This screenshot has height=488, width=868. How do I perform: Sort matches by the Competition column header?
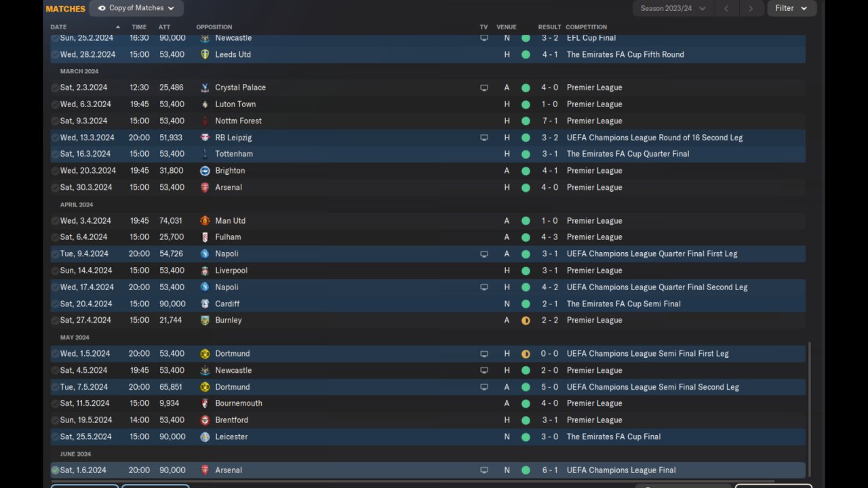point(586,27)
